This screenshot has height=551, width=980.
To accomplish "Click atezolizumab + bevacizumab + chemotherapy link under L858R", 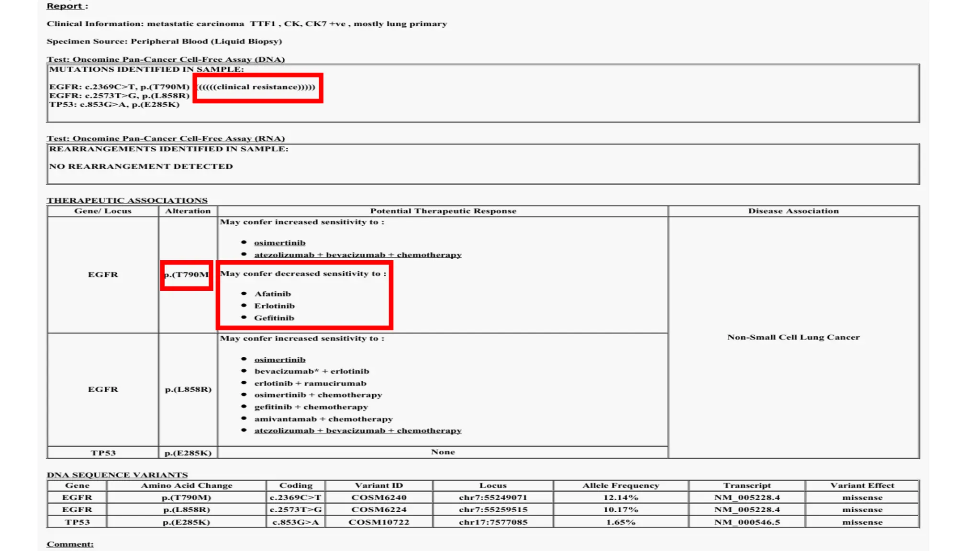I will [x=357, y=431].
